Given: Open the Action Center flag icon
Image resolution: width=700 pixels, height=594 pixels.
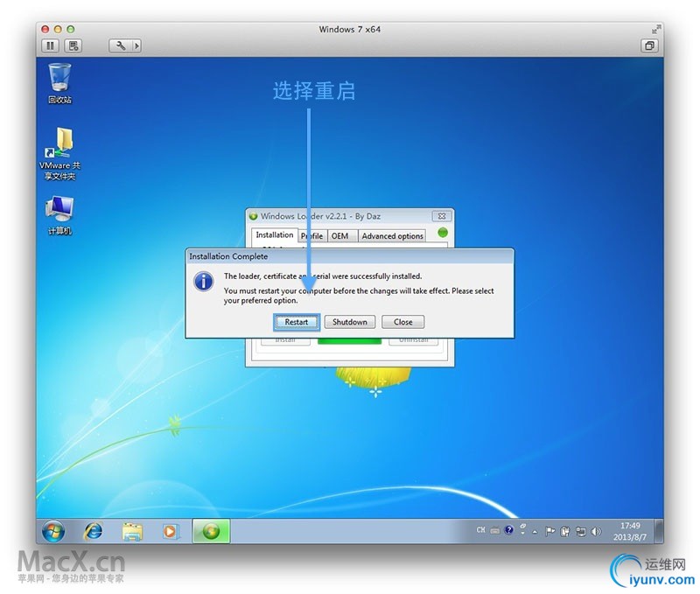Looking at the screenshot, I should [x=550, y=531].
